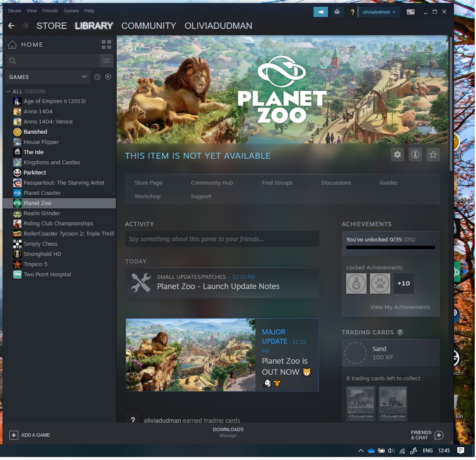Go back with the left arrow
Screen dimensions: 476x460
pos(11,26)
